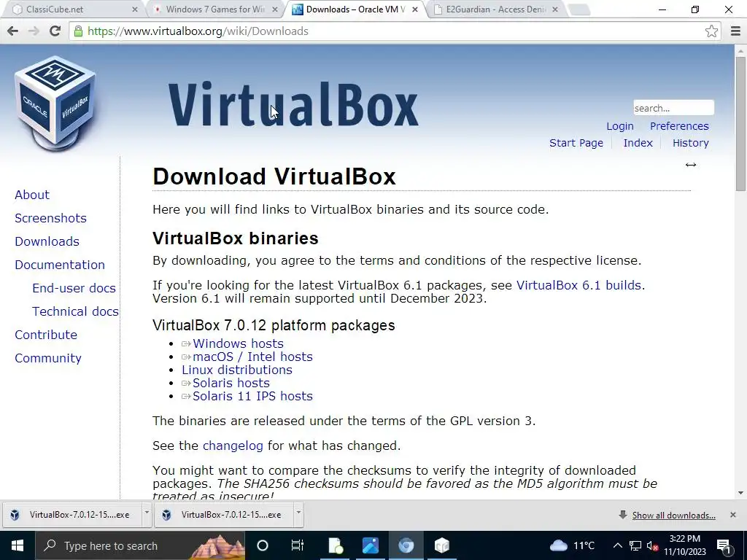The height and width of the screenshot is (560, 747).
Task: Click Show all downloads link
Action: [x=673, y=516]
